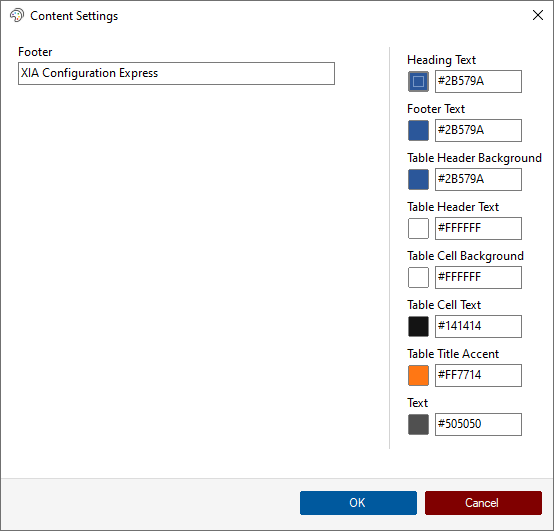Screen dimensions: 554x531
Task: Open the gray Text color swatch
Action: [418, 424]
